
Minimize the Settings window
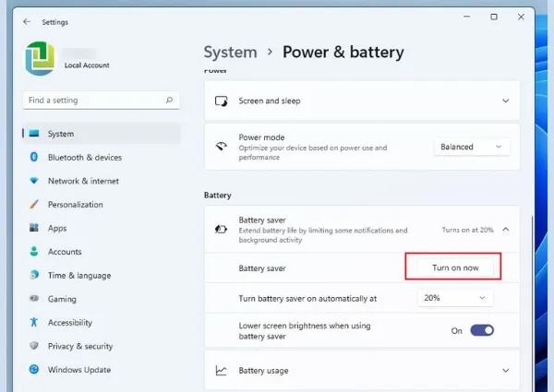coord(466,17)
